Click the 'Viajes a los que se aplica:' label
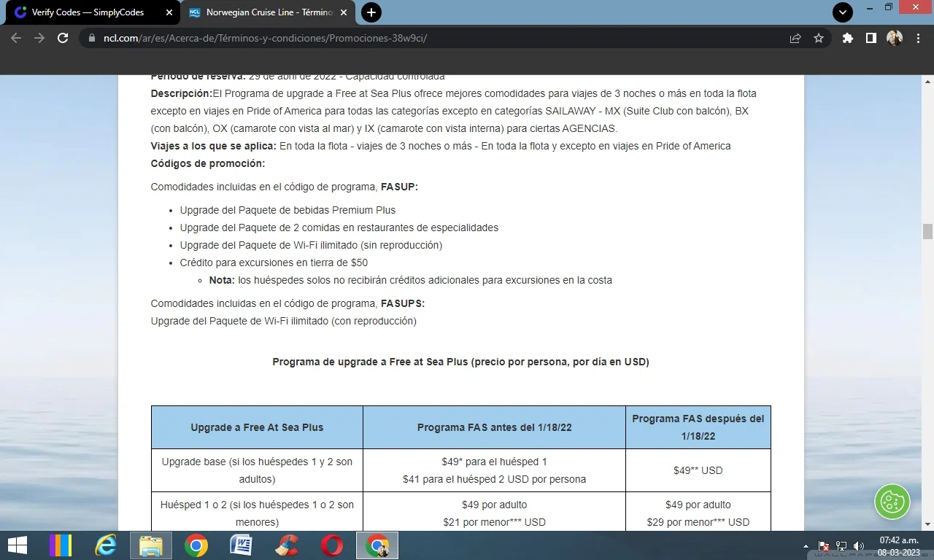 (x=214, y=146)
